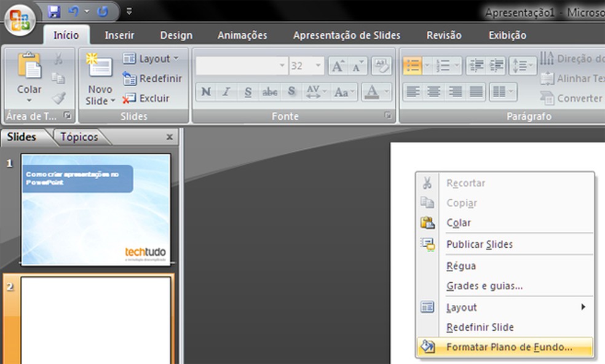The height and width of the screenshot is (364, 605).
Task: Close the slides pane with X
Action: [x=169, y=137]
